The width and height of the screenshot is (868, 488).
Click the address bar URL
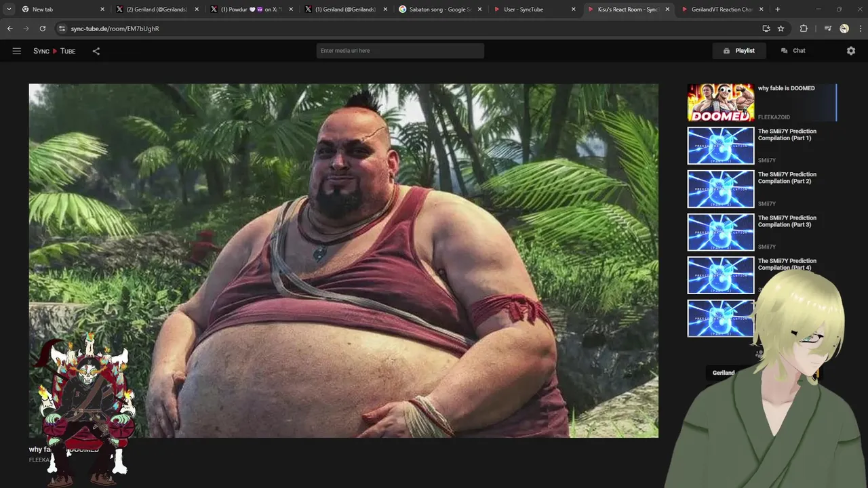click(x=115, y=28)
